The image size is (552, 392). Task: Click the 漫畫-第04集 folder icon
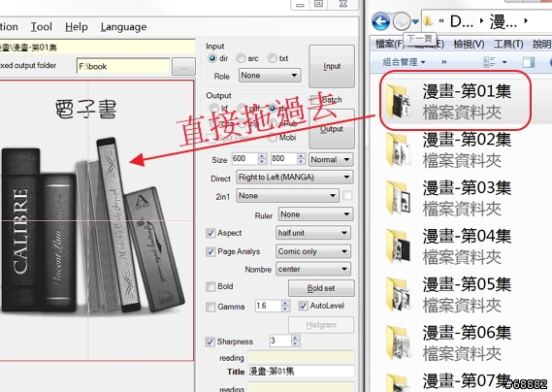pos(399,246)
